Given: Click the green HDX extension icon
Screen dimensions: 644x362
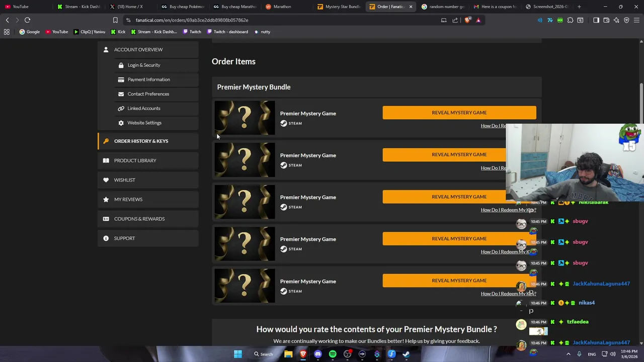Looking at the screenshot, I should pos(560,20).
